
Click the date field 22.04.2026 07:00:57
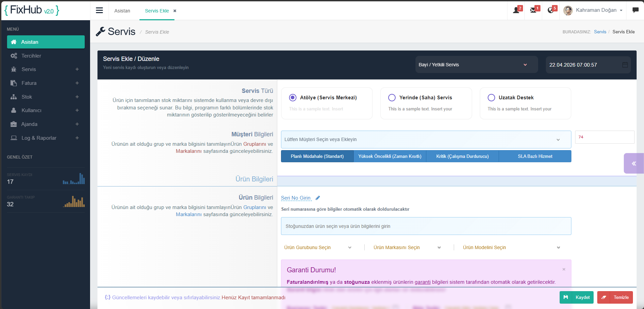pyautogui.click(x=588, y=65)
